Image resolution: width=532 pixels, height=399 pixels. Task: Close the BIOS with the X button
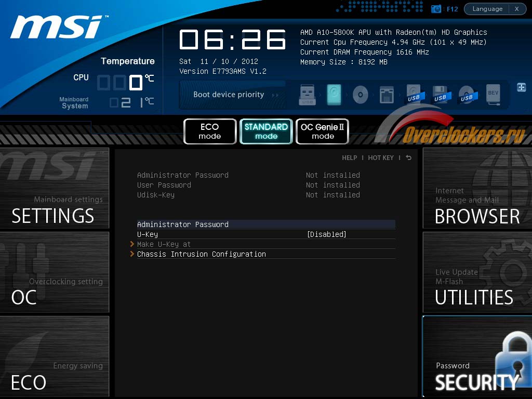517,9
